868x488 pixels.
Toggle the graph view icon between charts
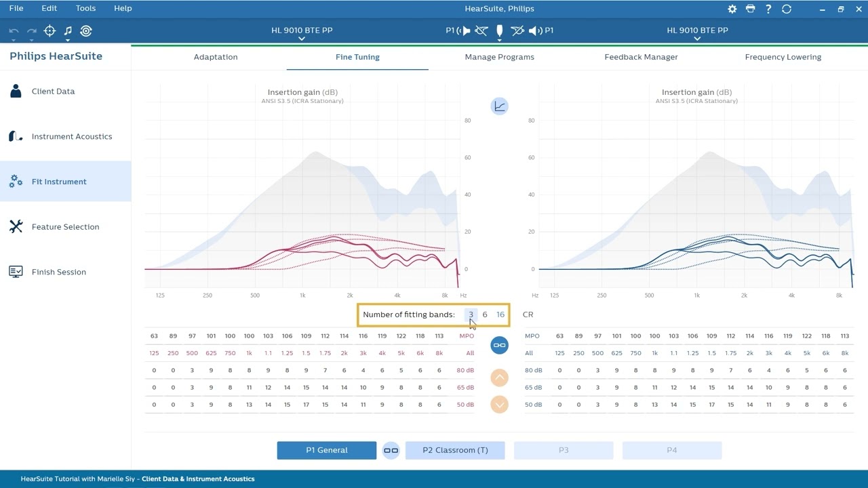pos(500,106)
